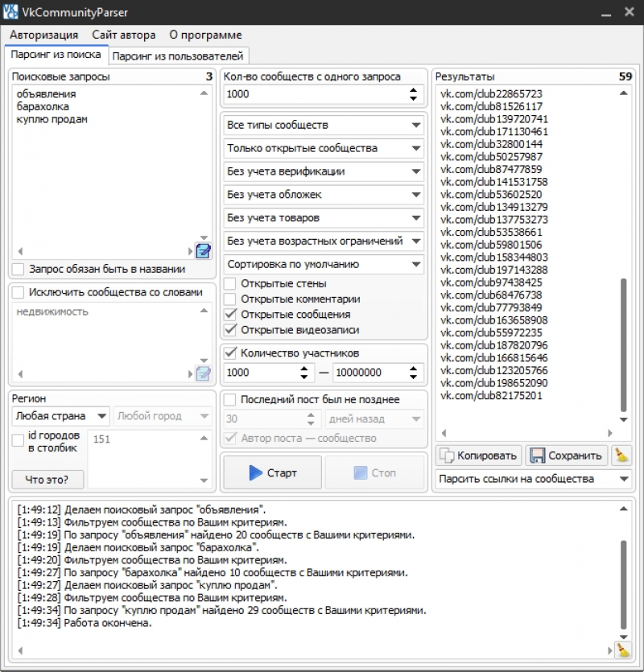Switch to 'Парсинг из поиска' tab
The width and height of the screenshot is (644, 672).
pyautogui.click(x=56, y=55)
